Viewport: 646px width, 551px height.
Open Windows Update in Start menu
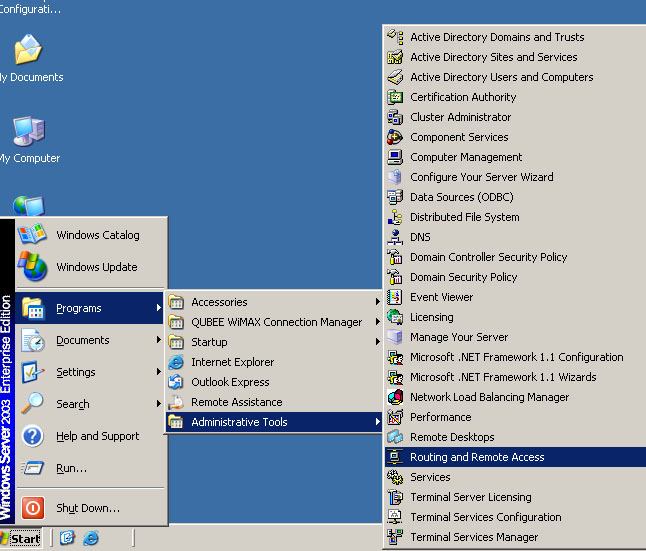point(90,267)
